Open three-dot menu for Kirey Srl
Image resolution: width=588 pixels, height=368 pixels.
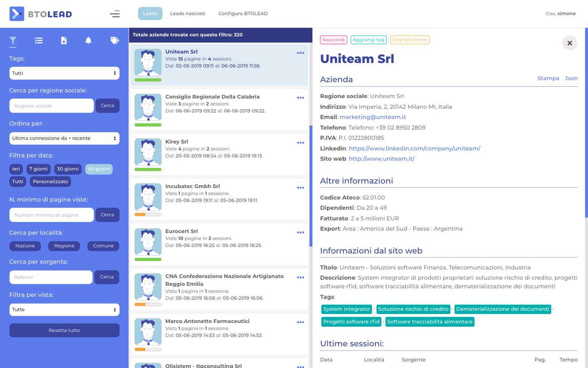pos(300,143)
